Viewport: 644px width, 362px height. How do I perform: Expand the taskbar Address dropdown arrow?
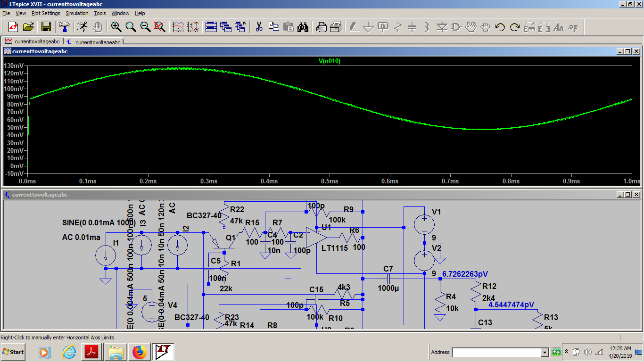[x=545, y=352]
